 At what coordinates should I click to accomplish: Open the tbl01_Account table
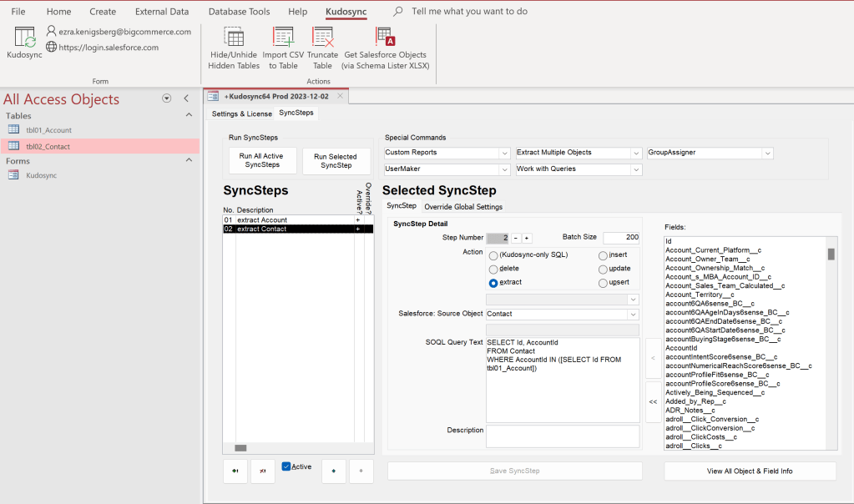(48, 130)
